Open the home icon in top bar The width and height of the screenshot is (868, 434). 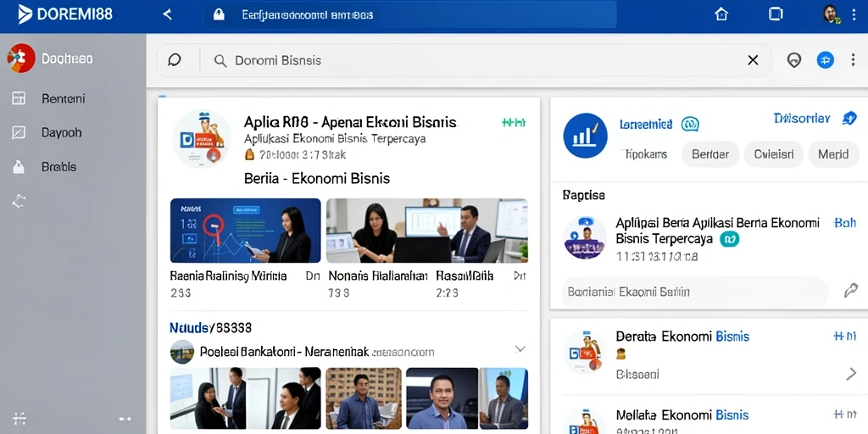point(721,14)
